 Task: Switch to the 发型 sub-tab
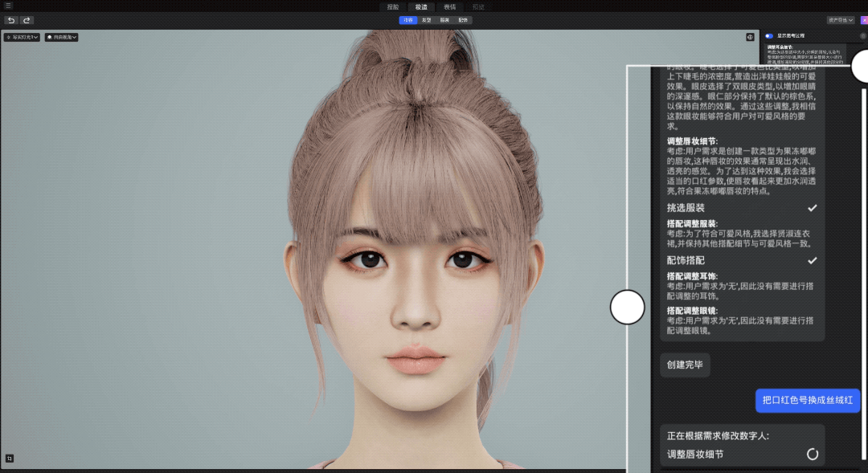[427, 18]
